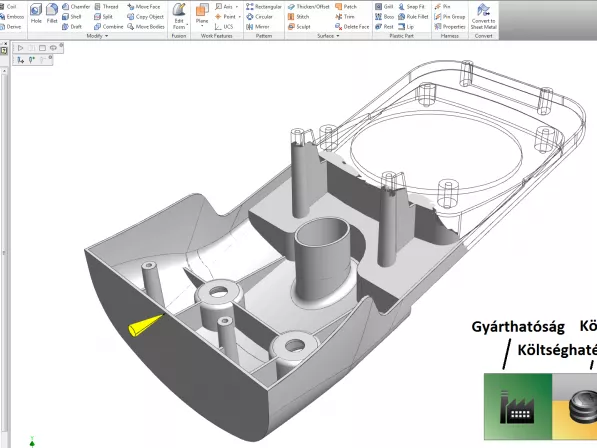Click the Pattern panel label
The image size is (597, 448).
pos(264,36)
